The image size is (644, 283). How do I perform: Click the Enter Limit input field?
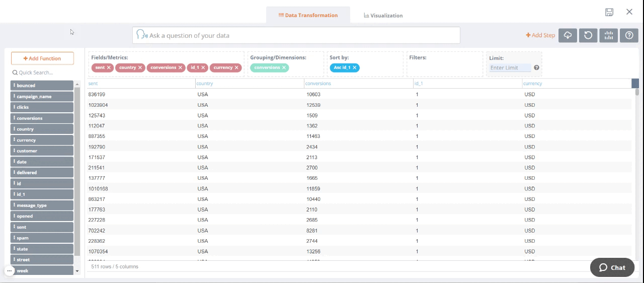click(x=510, y=68)
